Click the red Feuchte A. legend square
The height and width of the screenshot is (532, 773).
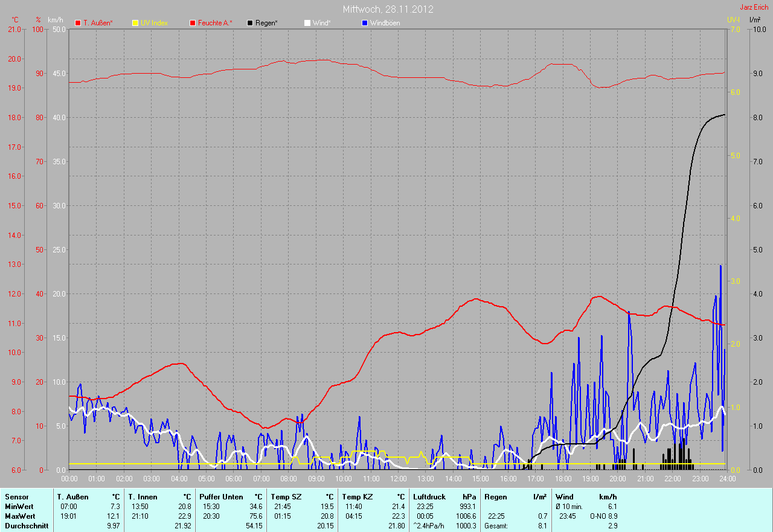(x=193, y=23)
